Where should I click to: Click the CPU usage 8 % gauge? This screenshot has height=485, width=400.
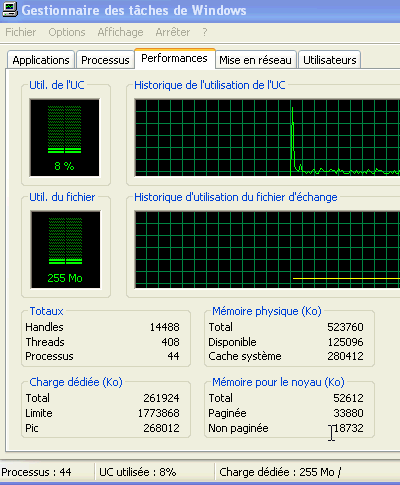point(65,137)
